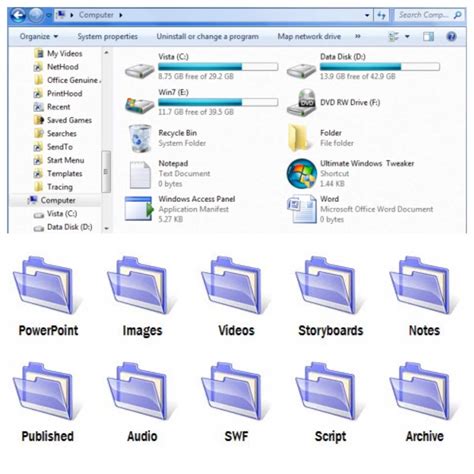474x474 pixels.
Task: Click the blue Help icon
Action: tap(451, 36)
